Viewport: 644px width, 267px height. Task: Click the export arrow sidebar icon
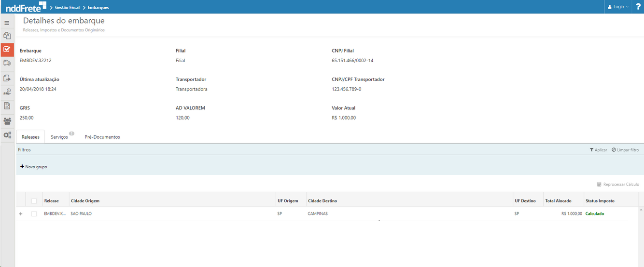(7, 78)
